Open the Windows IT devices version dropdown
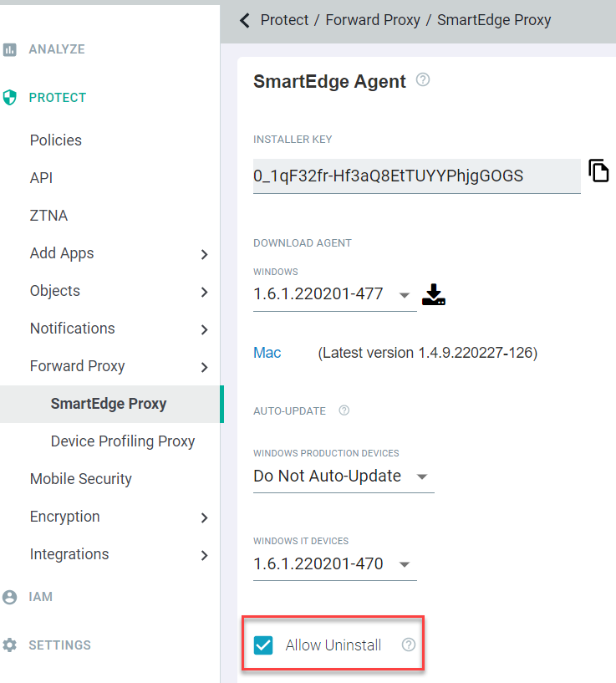616x683 pixels. (405, 563)
